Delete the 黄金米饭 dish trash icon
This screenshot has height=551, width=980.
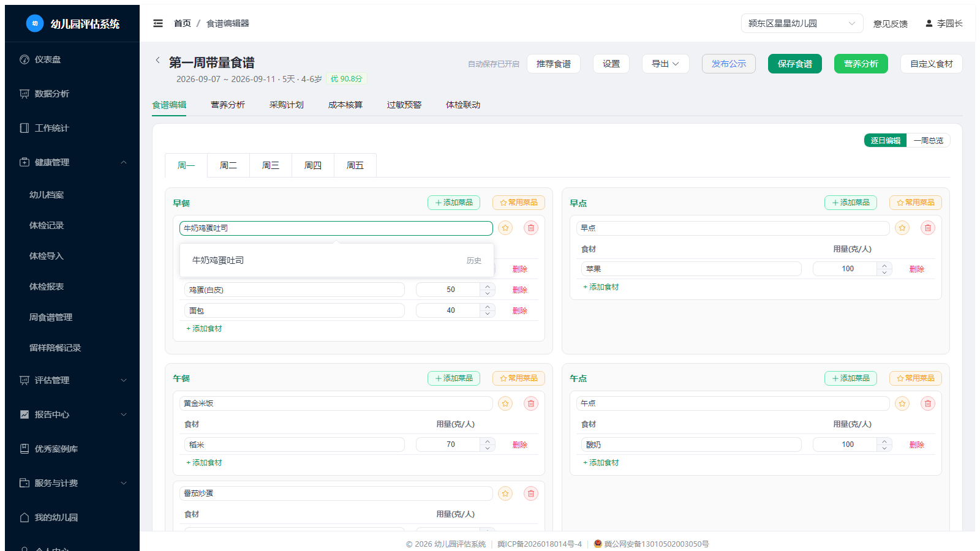click(531, 403)
